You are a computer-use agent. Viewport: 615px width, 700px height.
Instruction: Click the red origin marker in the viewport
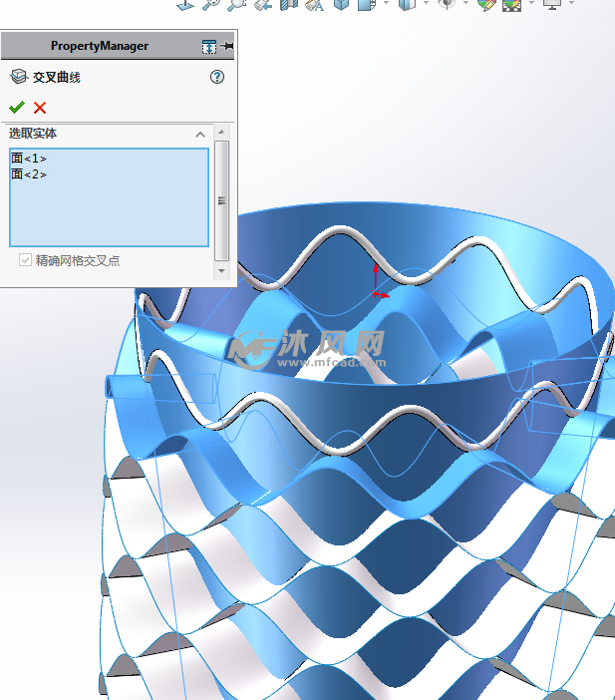tap(376, 294)
